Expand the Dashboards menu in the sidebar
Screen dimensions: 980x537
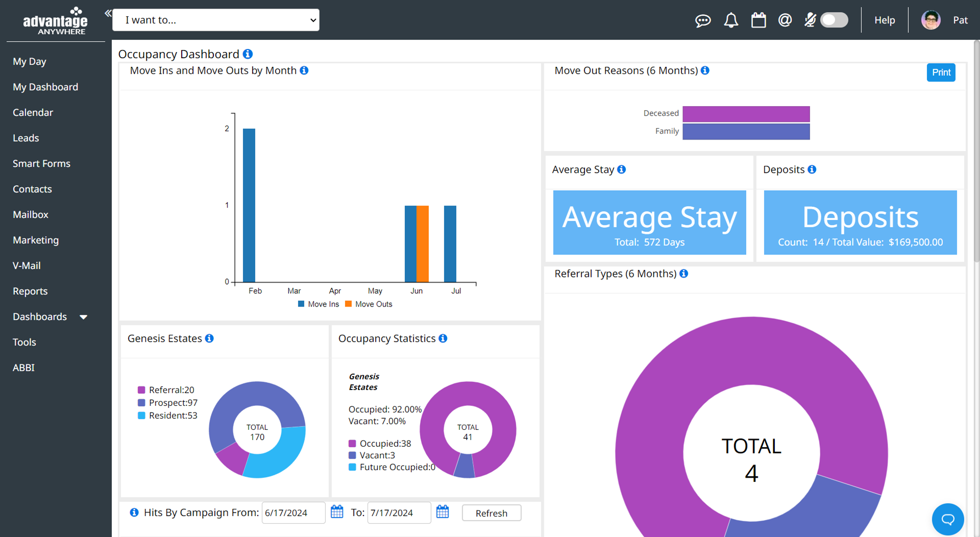[50, 316]
